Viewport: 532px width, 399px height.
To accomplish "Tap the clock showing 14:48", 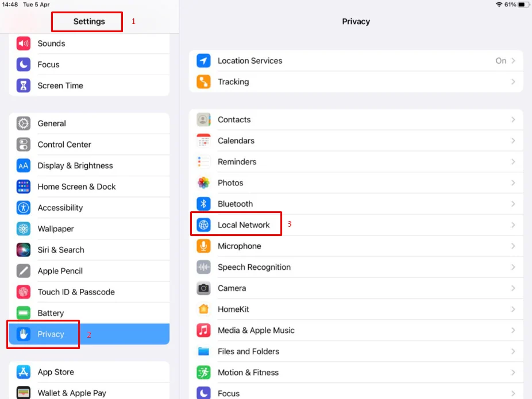I will 10,5.
